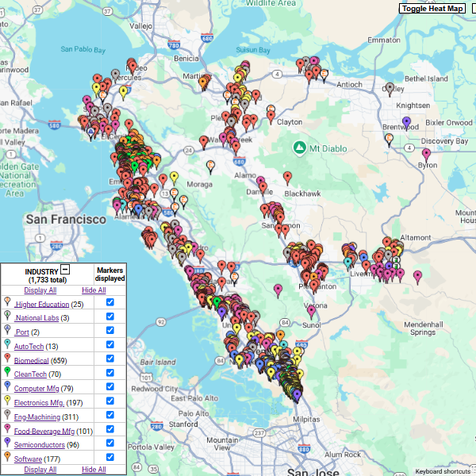Uncheck the National Labs markers checkbox
476x476 pixels.
[x=110, y=317]
